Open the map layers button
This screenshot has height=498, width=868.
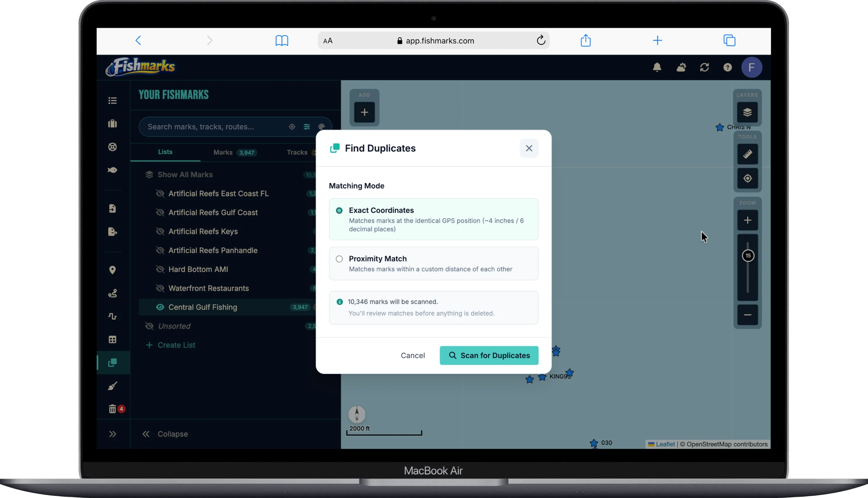coord(747,112)
